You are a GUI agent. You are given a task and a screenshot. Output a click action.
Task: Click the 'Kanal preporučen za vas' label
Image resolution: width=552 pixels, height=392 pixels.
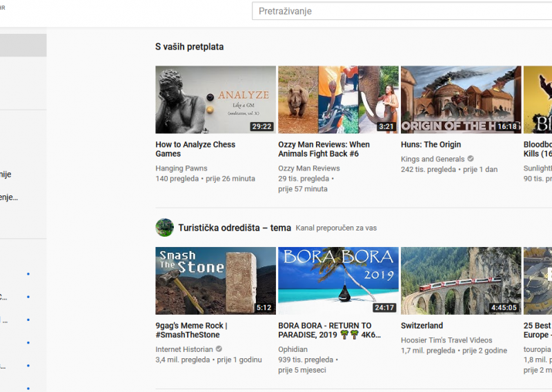(336, 228)
